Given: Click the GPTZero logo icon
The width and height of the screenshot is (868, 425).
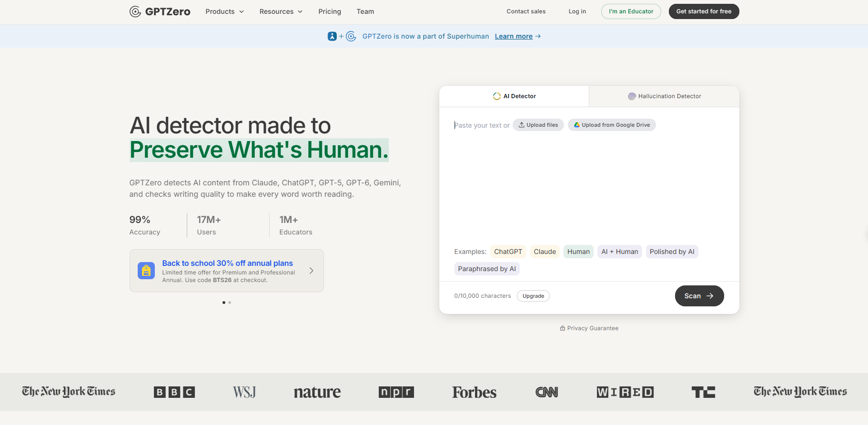Looking at the screenshot, I should coord(135,11).
